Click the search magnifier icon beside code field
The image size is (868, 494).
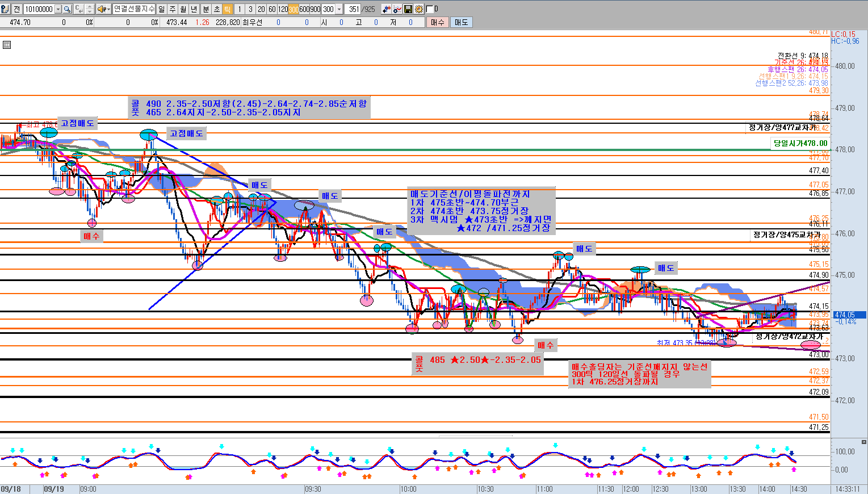tap(67, 9)
